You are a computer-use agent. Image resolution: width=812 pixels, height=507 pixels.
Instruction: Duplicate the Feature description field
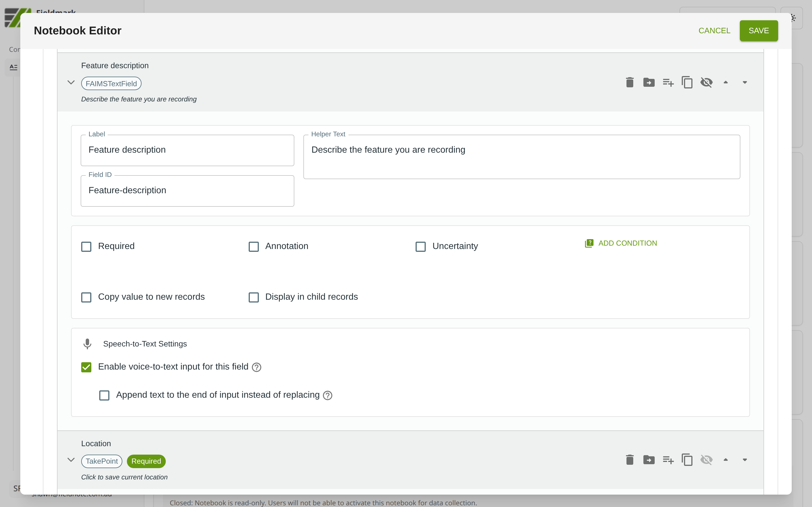point(687,83)
